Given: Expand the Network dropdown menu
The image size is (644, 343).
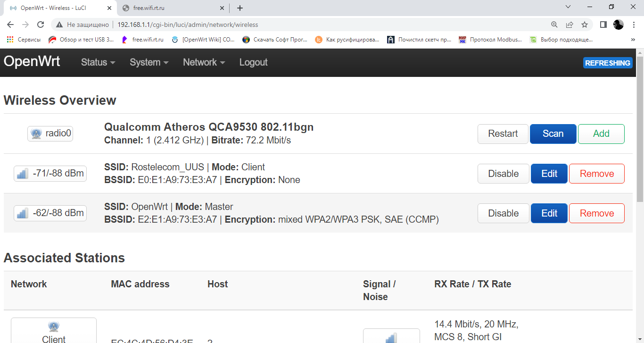Looking at the screenshot, I should pos(204,62).
